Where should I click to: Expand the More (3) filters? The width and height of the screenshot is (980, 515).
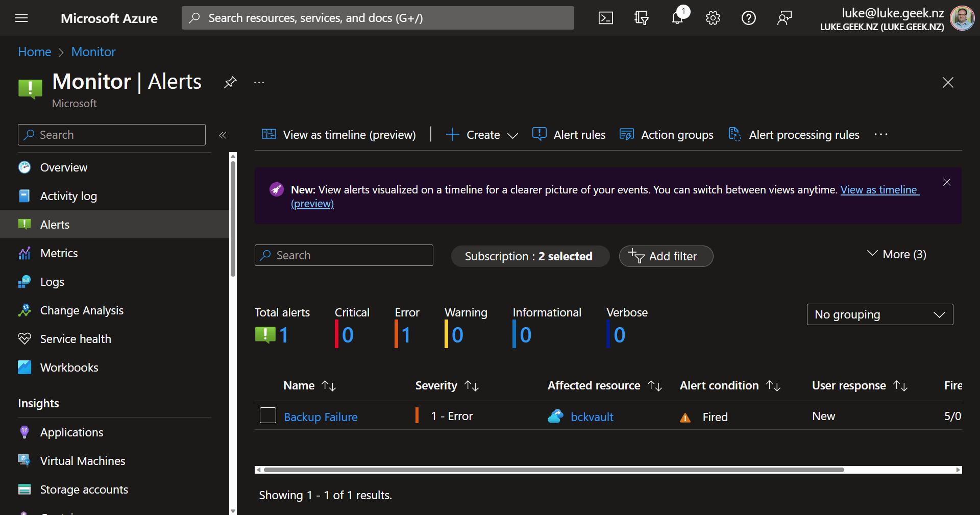click(897, 254)
